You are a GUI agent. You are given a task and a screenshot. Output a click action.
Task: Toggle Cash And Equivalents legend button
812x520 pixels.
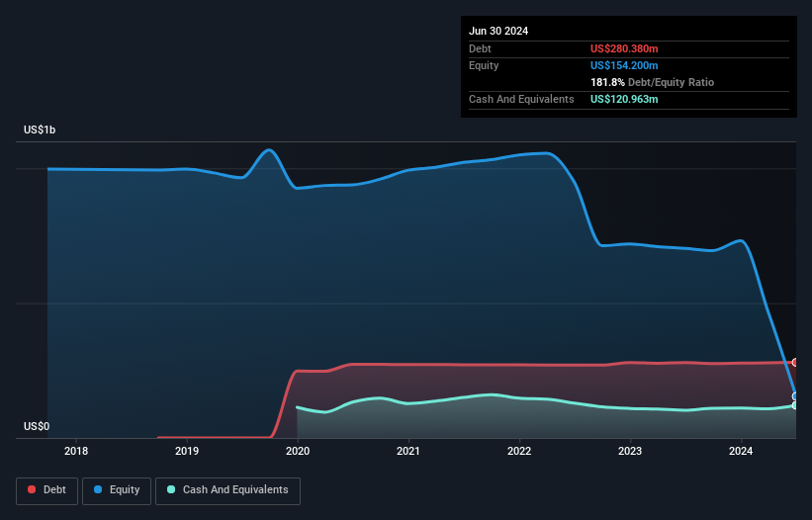click(x=227, y=490)
